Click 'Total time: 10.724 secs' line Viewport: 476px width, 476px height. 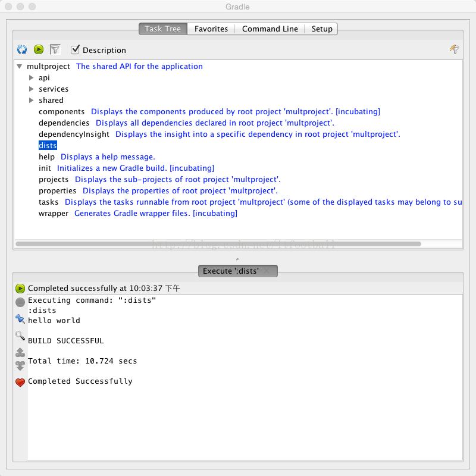(82, 361)
